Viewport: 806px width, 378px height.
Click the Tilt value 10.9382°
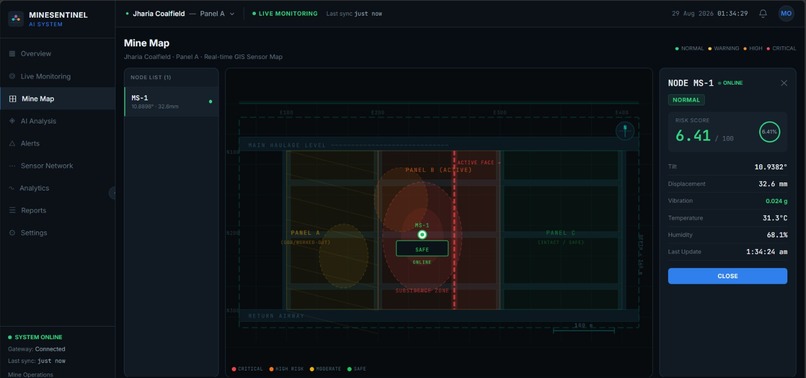(x=771, y=167)
